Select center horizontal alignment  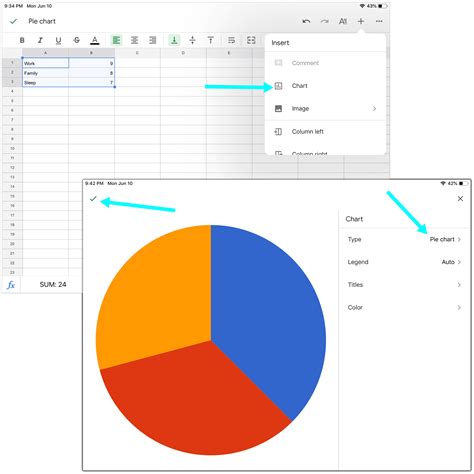(x=134, y=40)
